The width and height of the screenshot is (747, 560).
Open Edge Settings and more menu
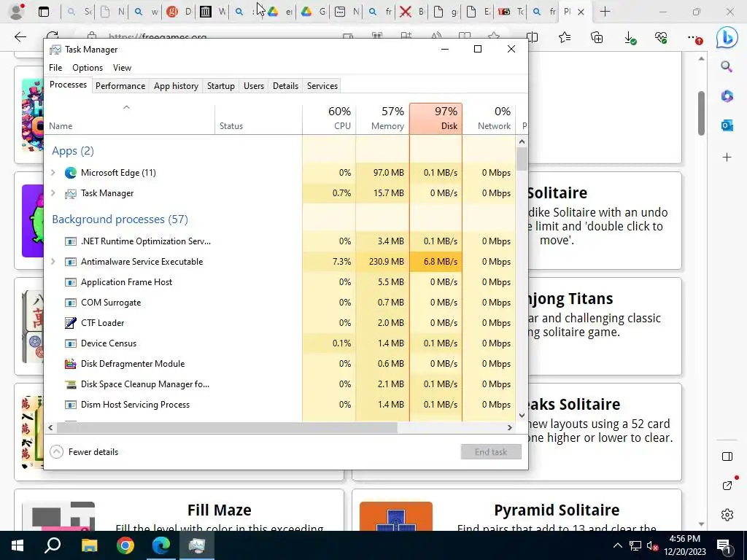pos(694,38)
